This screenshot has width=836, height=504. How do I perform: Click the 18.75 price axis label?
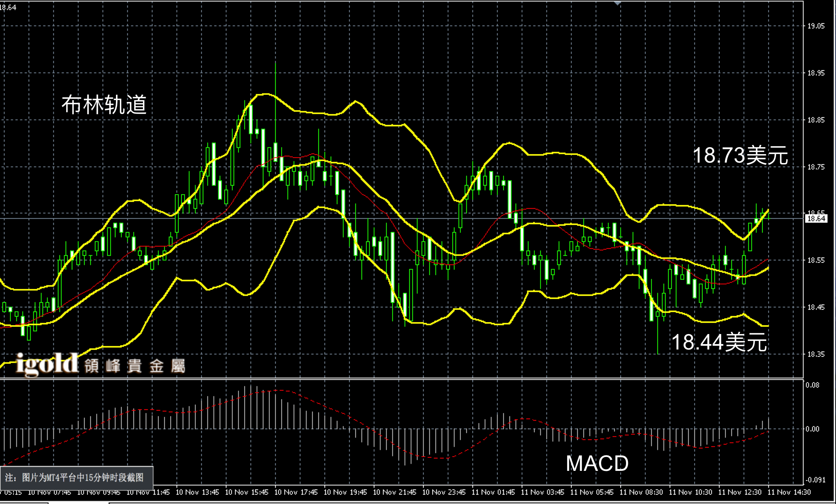816,167
